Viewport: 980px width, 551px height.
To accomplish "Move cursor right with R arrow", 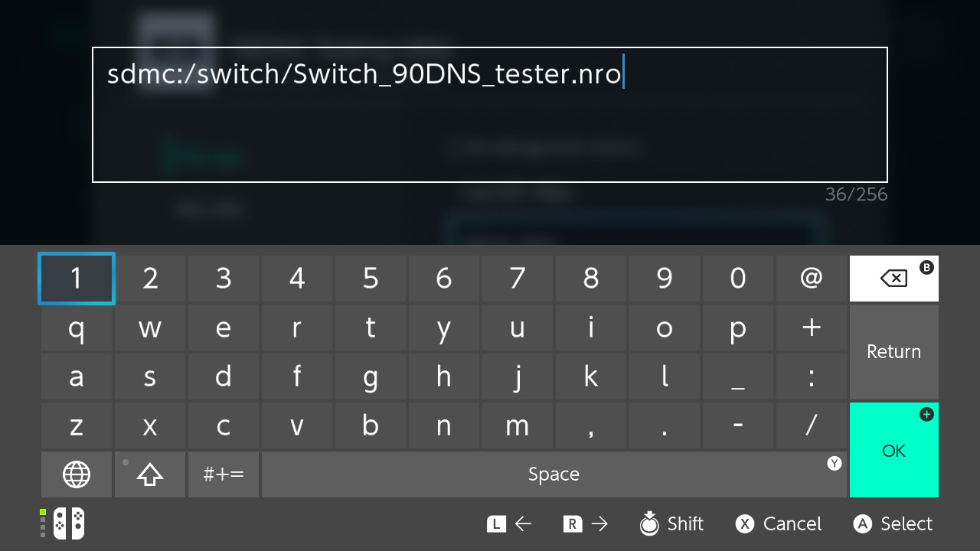I will point(586,523).
